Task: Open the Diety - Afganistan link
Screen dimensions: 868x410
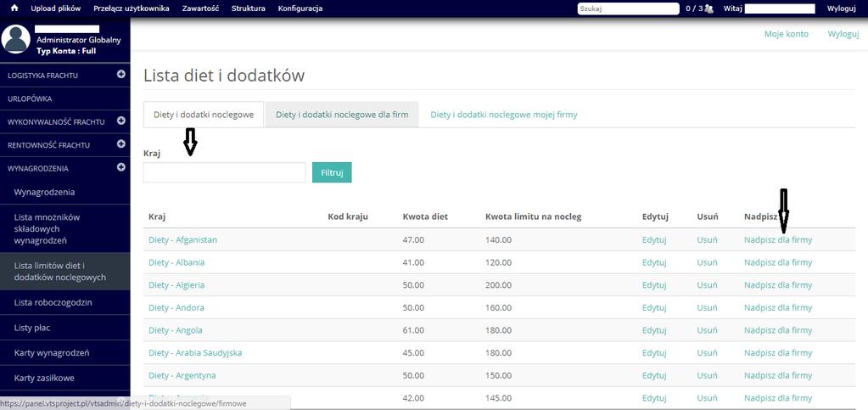Action: [x=182, y=240]
